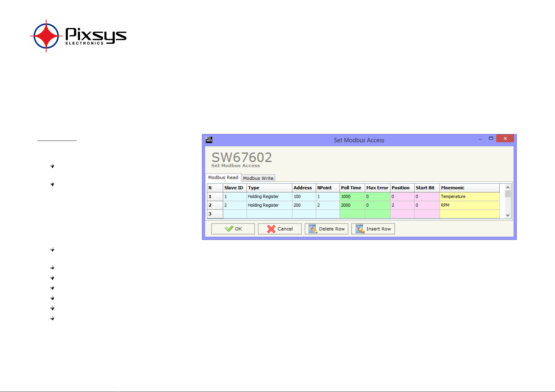Click the empty Slave ID cell in row 3
The width and height of the screenshot is (555, 392).
[235, 214]
